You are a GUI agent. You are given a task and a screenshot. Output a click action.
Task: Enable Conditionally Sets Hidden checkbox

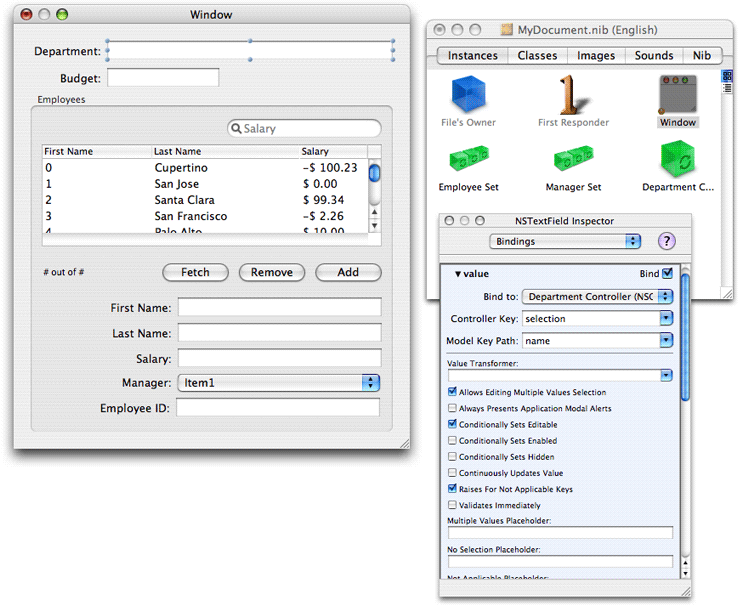pyautogui.click(x=452, y=457)
